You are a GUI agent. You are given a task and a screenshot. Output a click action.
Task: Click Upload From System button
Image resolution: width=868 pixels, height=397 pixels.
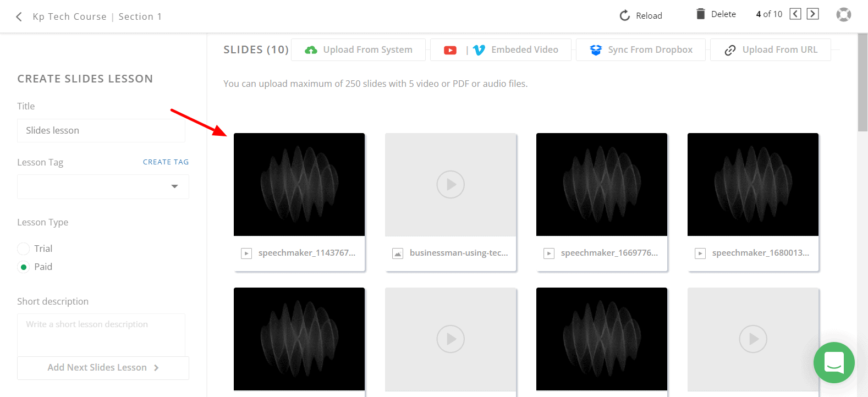(x=359, y=49)
